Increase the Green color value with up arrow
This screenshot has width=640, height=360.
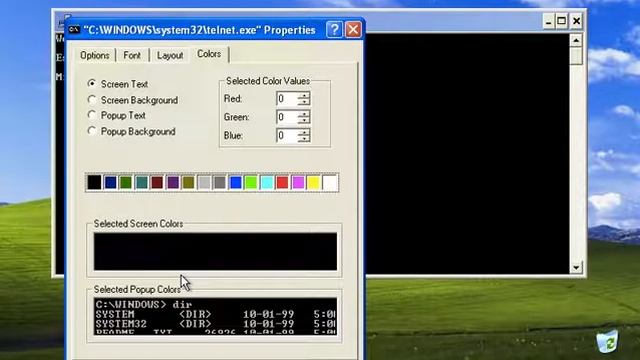pos(304,113)
